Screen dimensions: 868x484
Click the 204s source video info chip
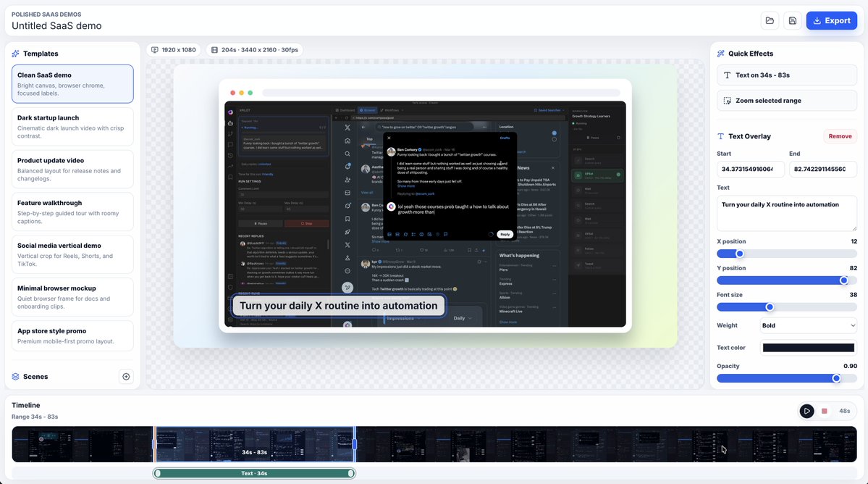tap(255, 50)
